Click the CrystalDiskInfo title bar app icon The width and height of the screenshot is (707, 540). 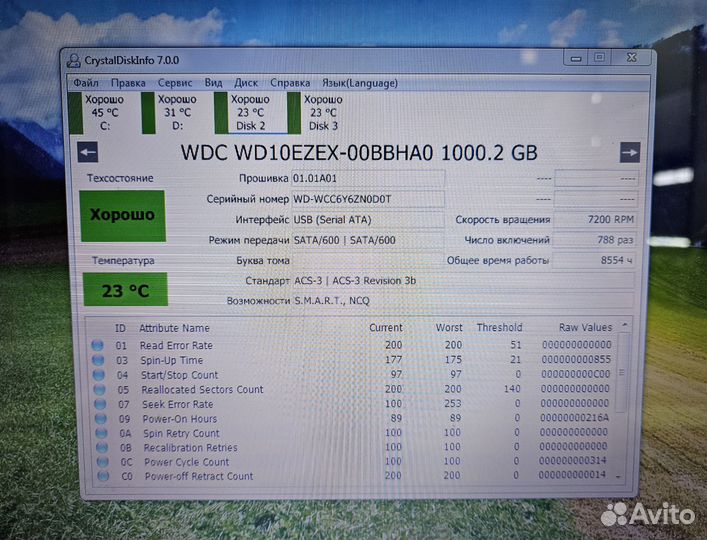(73, 60)
